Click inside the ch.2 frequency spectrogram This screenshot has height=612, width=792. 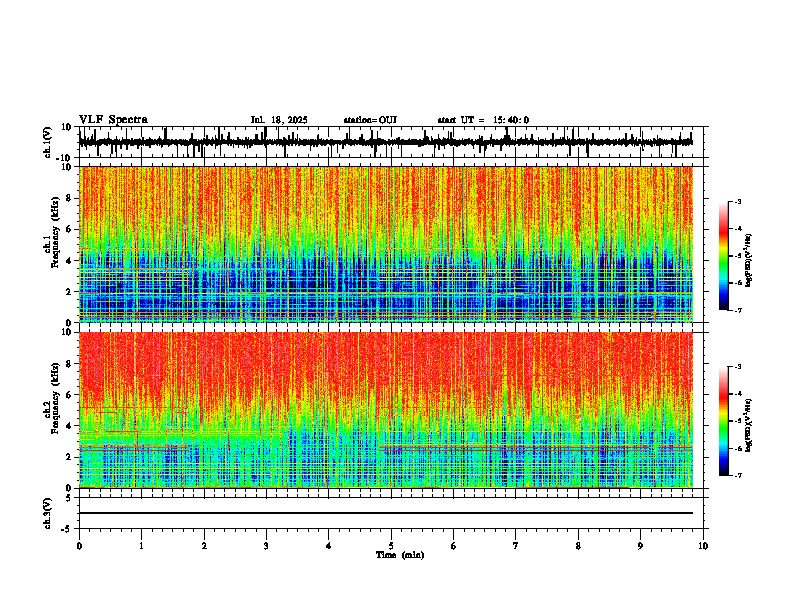pos(386,410)
